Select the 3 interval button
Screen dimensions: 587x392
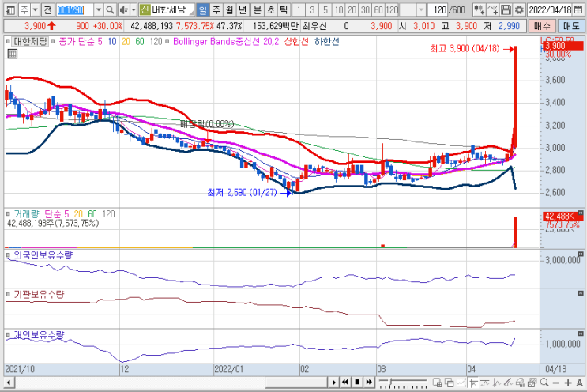coord(312,9)
